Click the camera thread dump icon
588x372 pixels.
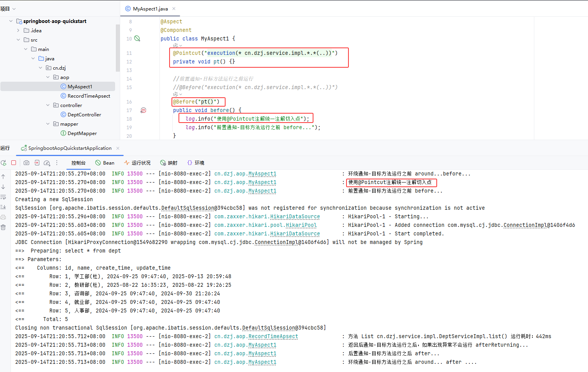pos(26,163)
